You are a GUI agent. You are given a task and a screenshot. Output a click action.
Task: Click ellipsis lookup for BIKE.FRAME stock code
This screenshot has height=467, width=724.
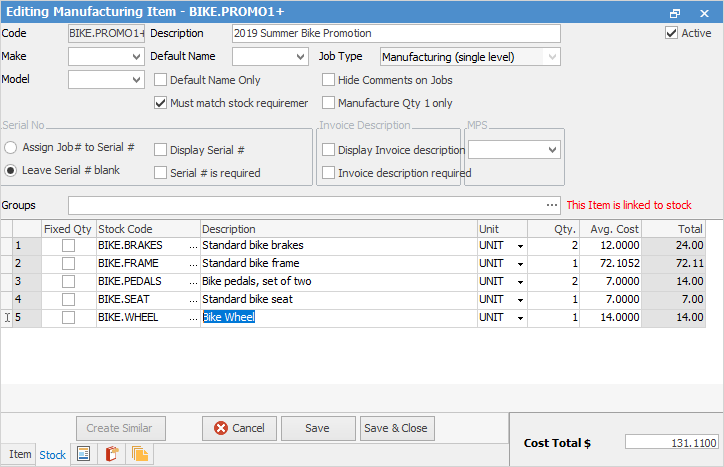[193, 263]
